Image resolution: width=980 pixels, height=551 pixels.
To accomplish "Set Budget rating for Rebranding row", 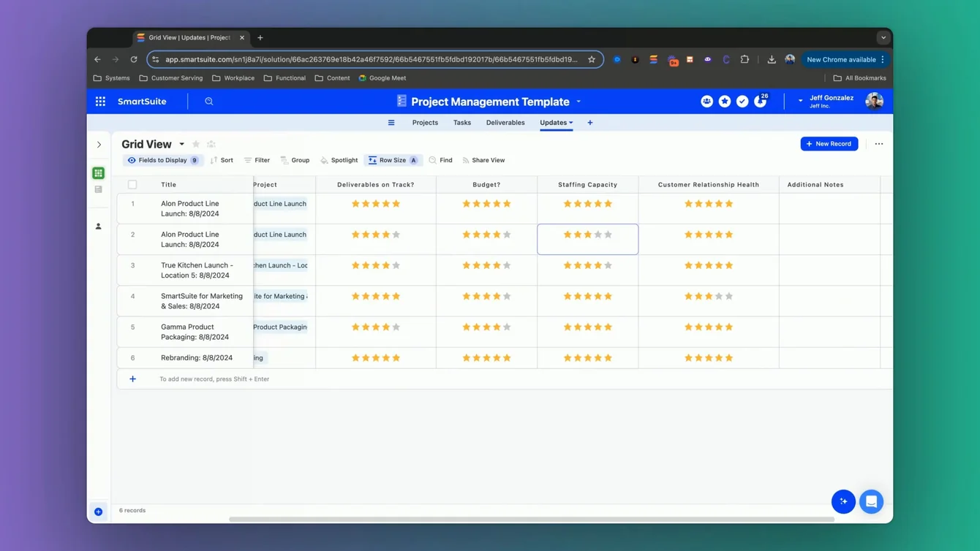I will pyautogui.click(x=487, y=358).
